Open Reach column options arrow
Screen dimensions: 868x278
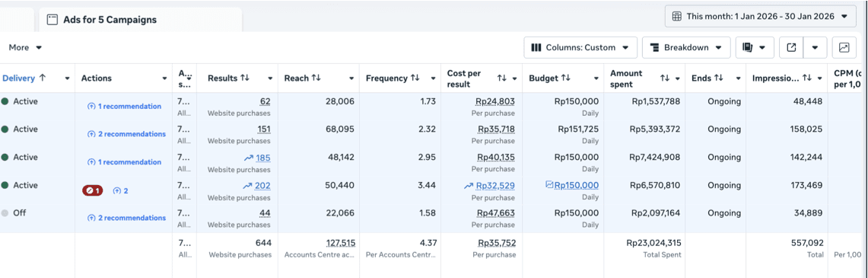[x=351, y=78]
